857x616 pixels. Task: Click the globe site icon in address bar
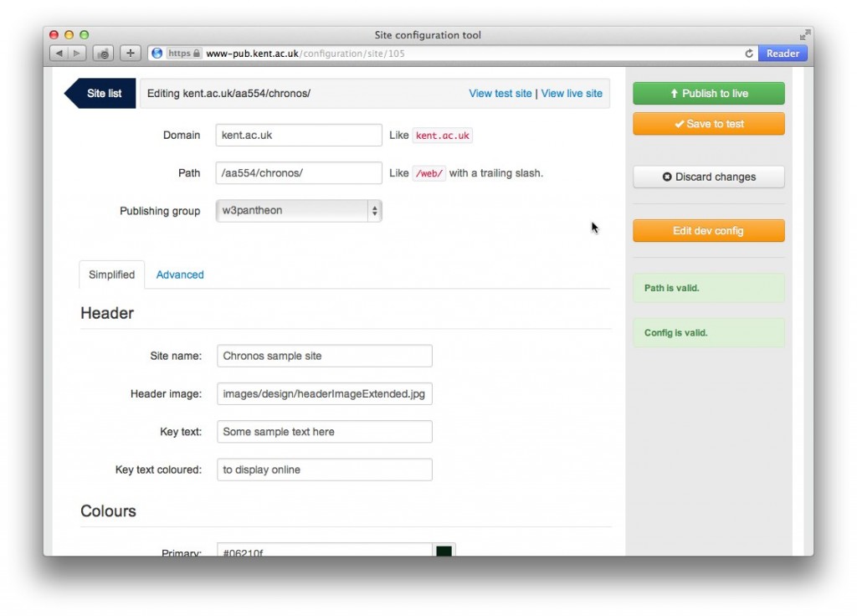click(x=157, y=54)
